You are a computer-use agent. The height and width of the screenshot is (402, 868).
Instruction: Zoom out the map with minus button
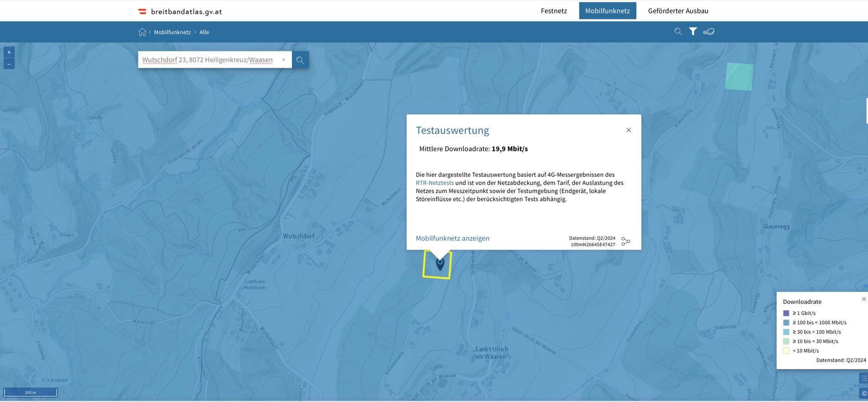tap(9, 64)
